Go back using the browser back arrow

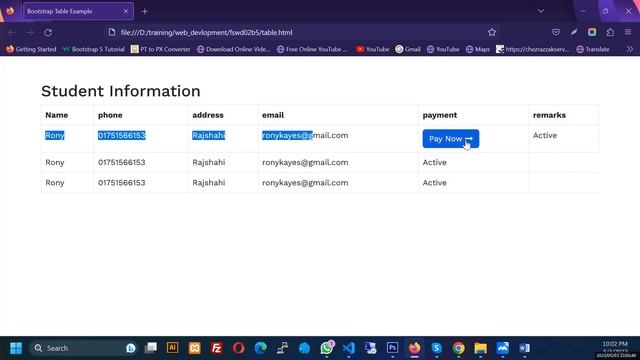[x=12, y=32]
